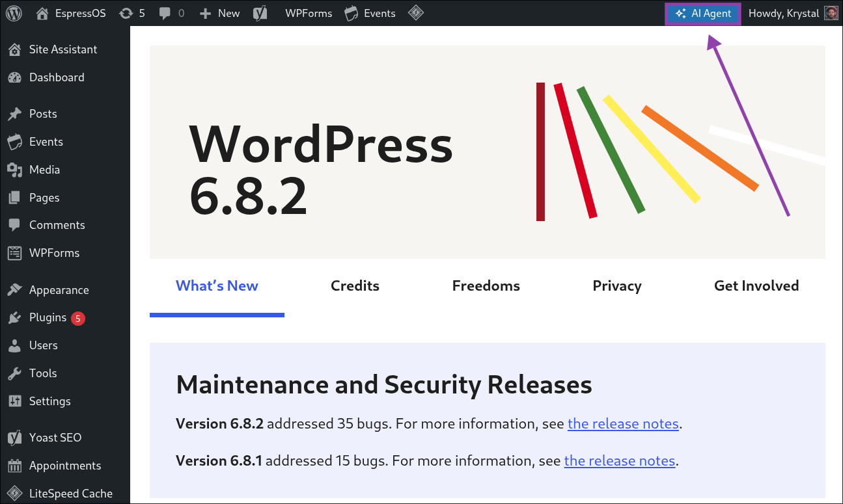Click the Maintenance and Security Releases heading
Screen dimensions: 843x504
(384, 385)
